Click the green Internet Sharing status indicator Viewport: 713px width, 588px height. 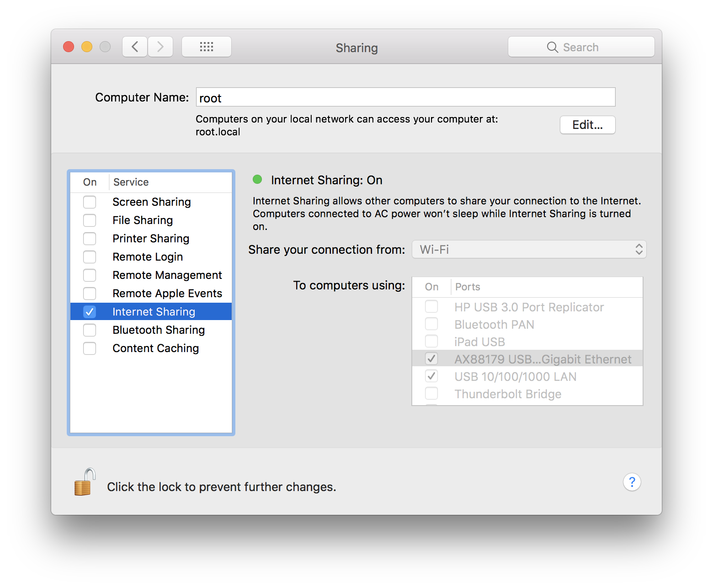click(x=257, y=179)
